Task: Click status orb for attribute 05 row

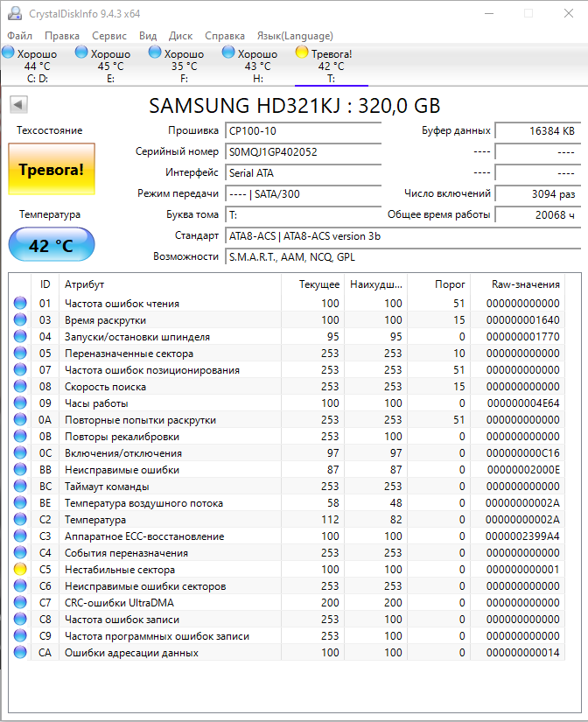Action: click(x=20, y=353)
